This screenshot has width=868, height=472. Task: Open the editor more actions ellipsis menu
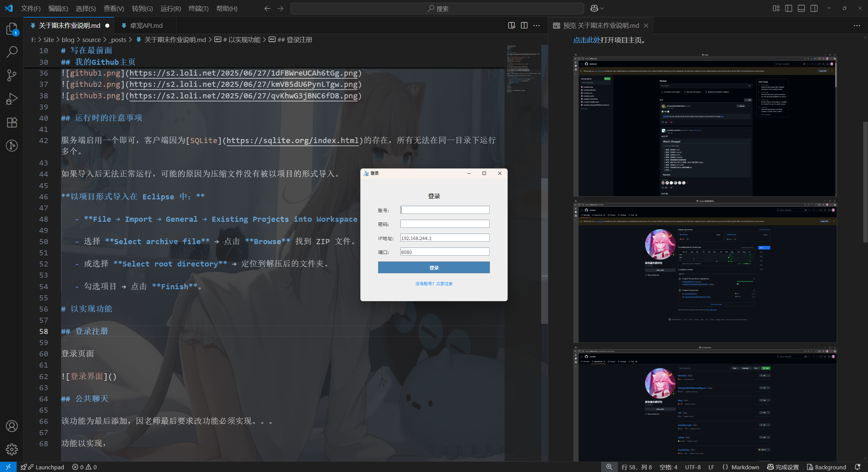coord(536,25)
